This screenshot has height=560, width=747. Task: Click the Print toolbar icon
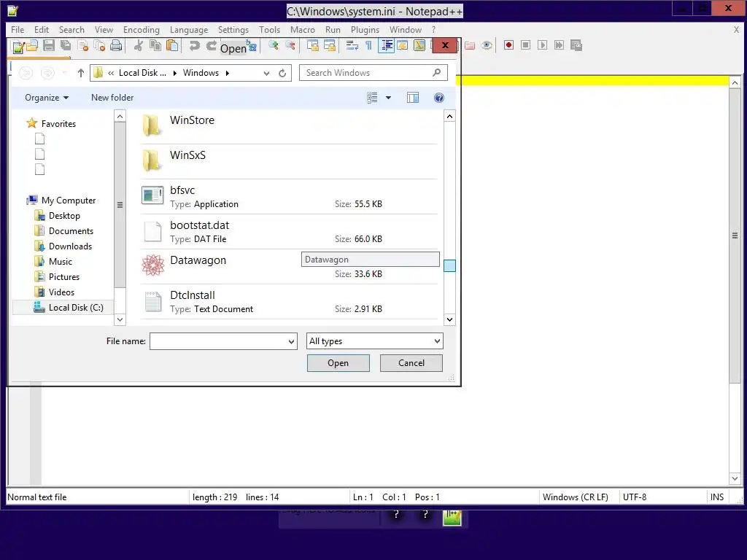pos(116,46)
